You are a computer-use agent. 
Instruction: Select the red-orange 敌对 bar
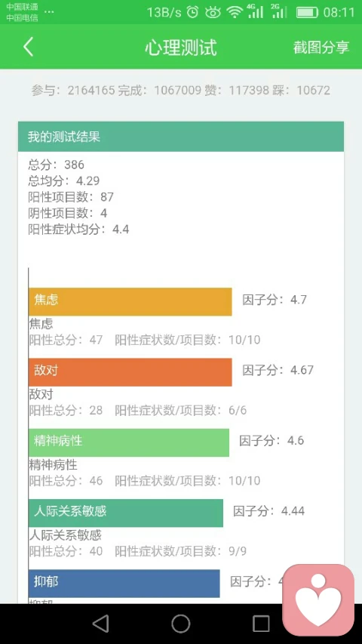pos(130,372)
